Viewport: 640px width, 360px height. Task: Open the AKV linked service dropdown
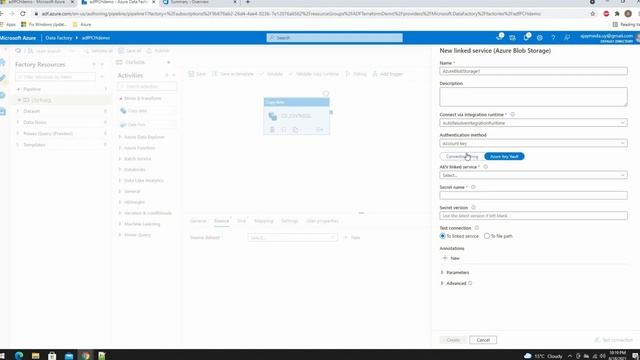(533, 175)
